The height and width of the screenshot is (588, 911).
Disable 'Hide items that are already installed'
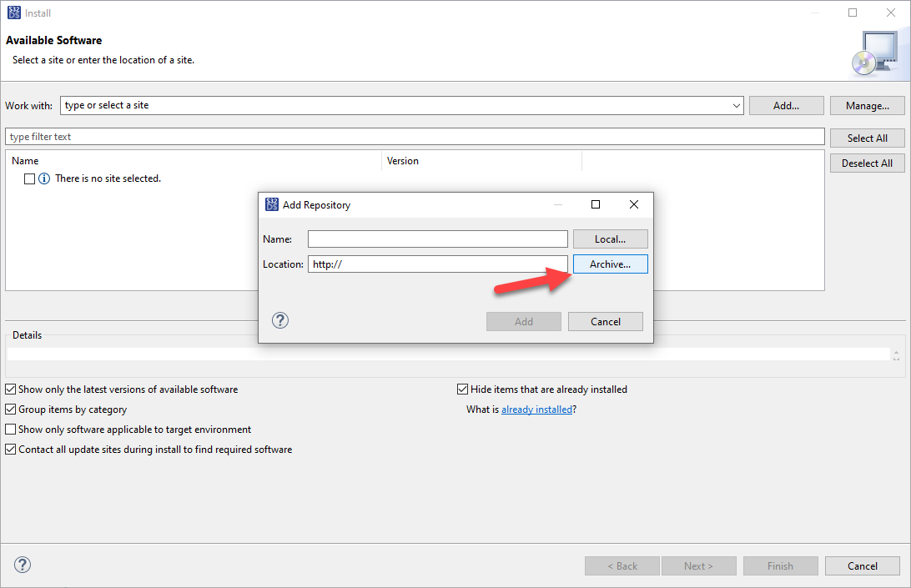(x=462, y=389)
